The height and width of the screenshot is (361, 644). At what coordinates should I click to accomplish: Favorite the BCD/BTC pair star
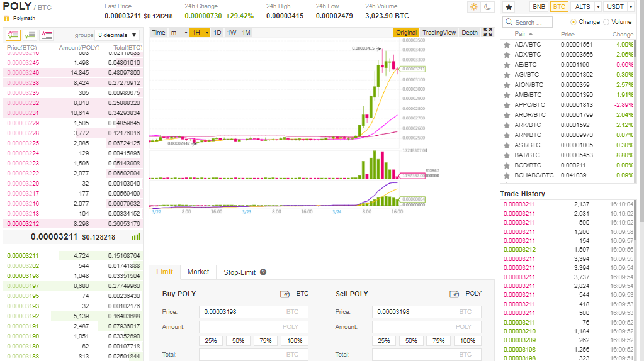pyautogui.click(x=507, y=165)
